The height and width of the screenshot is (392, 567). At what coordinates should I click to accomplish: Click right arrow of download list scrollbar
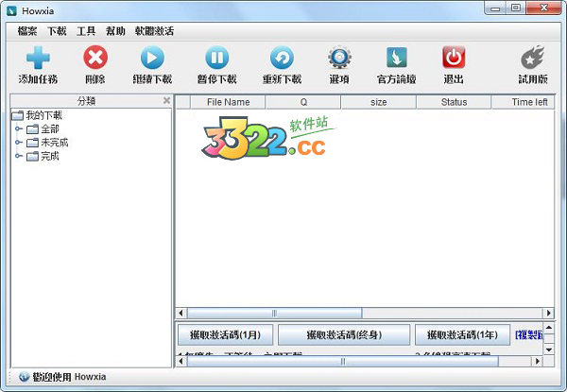coord(548,313)
